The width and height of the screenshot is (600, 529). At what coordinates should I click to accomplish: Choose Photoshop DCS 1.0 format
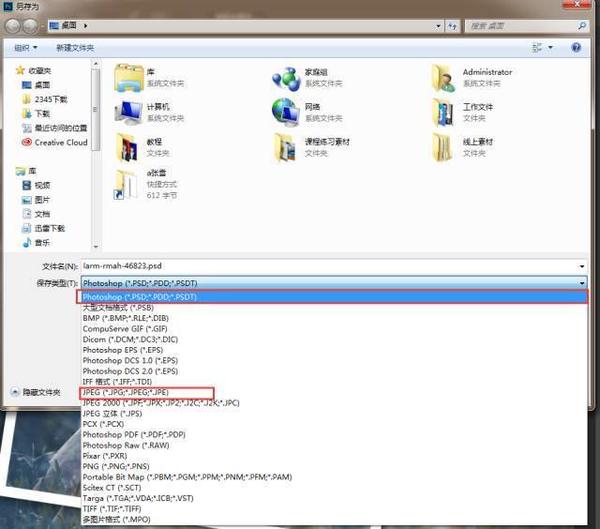[334, 361]
